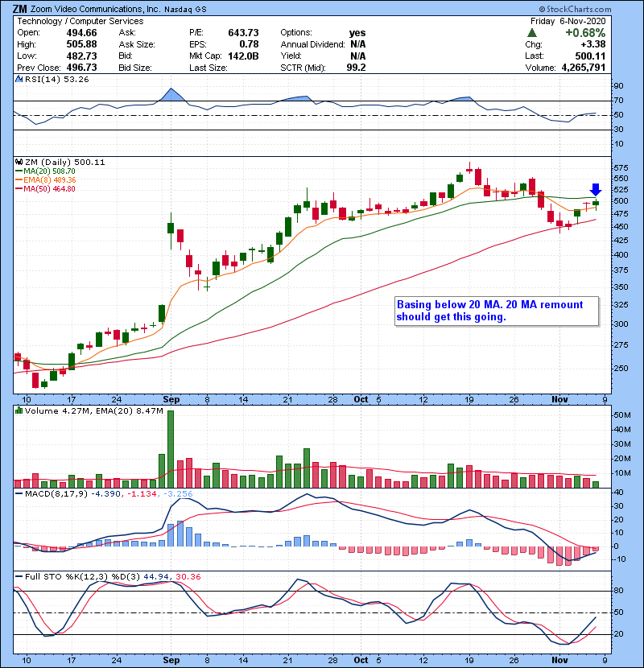Click the P/E value 643.73

point(243,33)
